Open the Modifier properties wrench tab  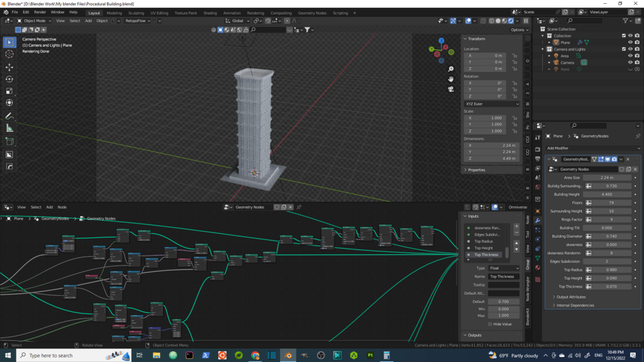pos(538,220)
